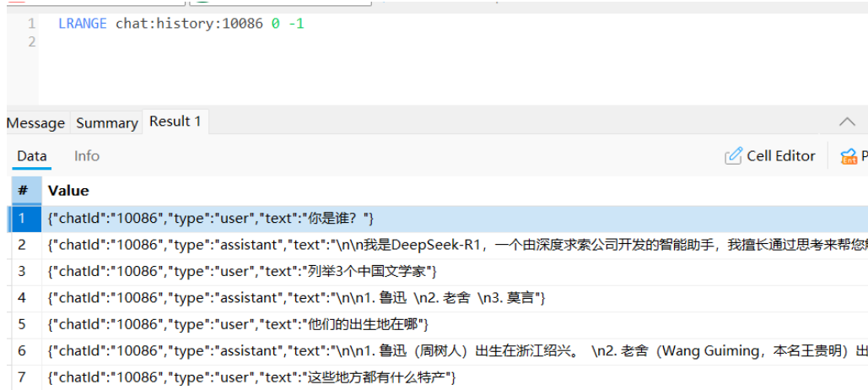The height and width of the screenshot is (390, 868).
Task: Open the Info sub-tab
Action: click(87, 156)
